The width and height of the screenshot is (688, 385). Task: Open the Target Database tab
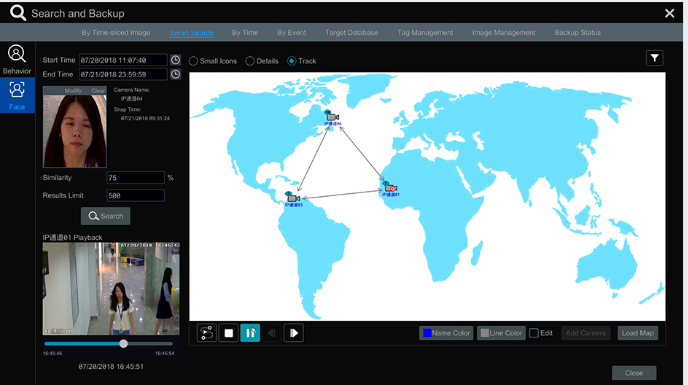click(x=351, y=32)
